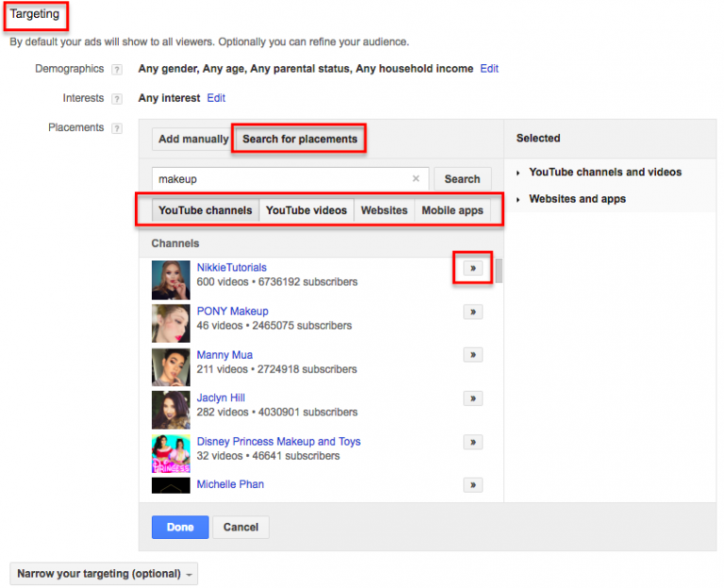Open NikkieTutorials channel thumbnail
The height and width of the screenshot is (588, 724).
tap(171, 280)
